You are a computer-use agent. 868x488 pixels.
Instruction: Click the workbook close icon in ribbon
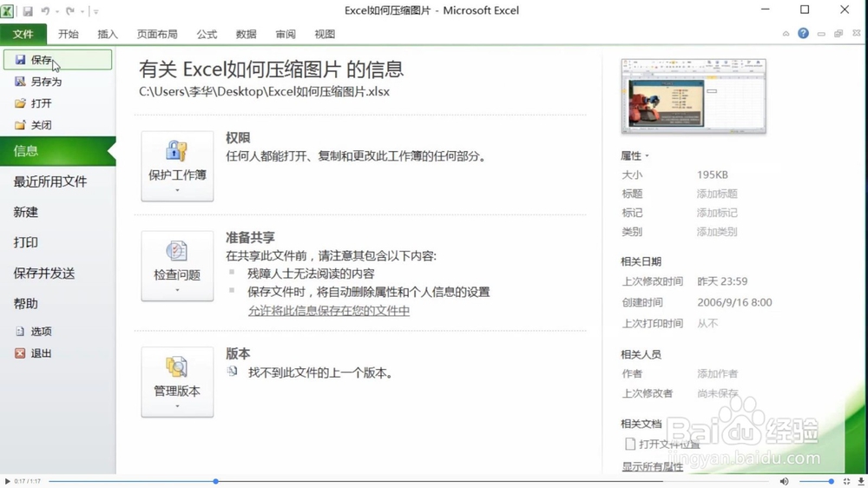pyautogui.click(x=857, y=33)
